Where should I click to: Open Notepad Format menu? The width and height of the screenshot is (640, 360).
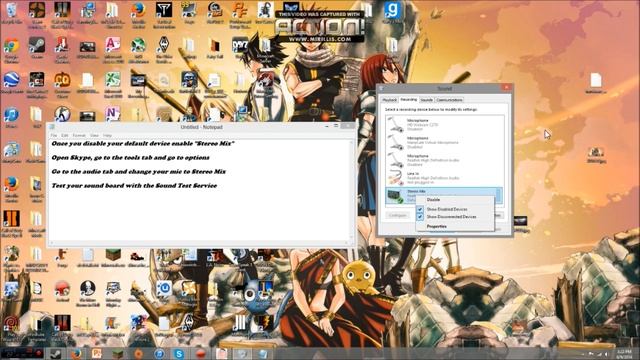pos(79,135)
